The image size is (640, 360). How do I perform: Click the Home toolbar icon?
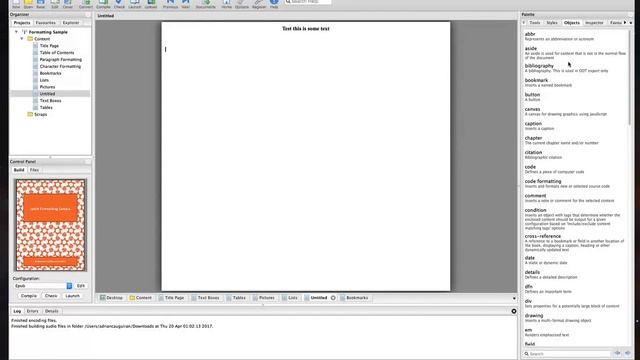coord(227,4)
